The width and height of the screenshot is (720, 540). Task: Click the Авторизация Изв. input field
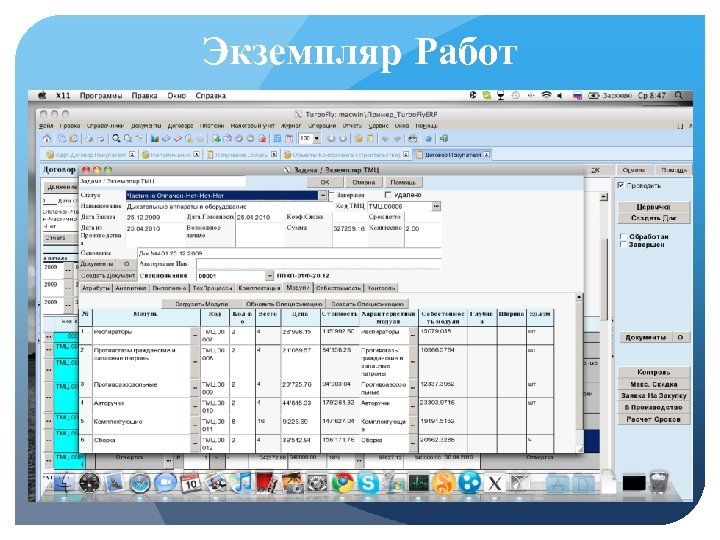(x=319, y=264)
